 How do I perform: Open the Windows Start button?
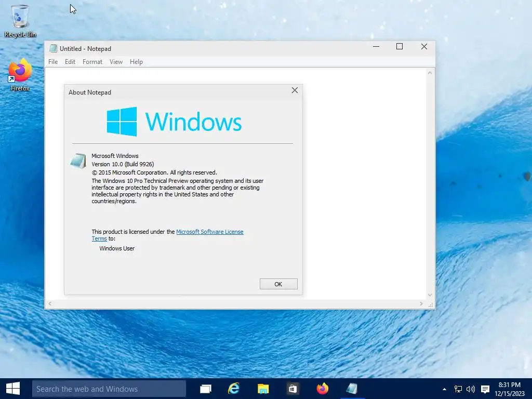pyautogui.click(x=13, y=389)
